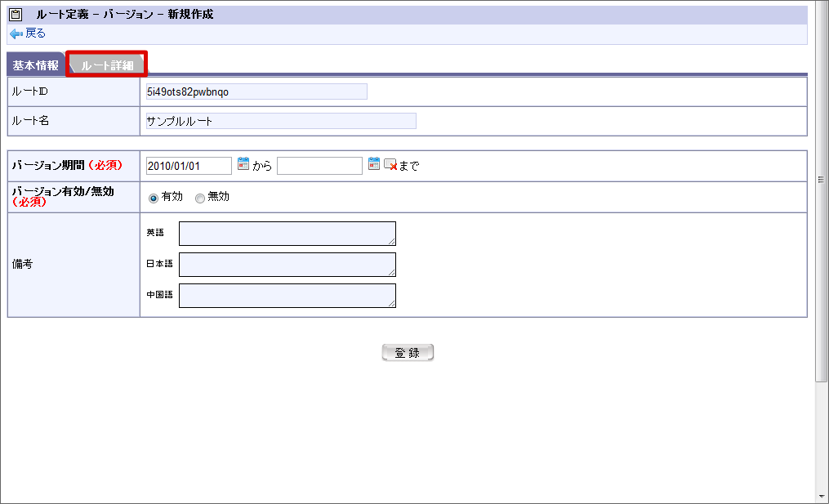Click the 登録 button
This screenshot has width=829, height=504.
point(408,352)
